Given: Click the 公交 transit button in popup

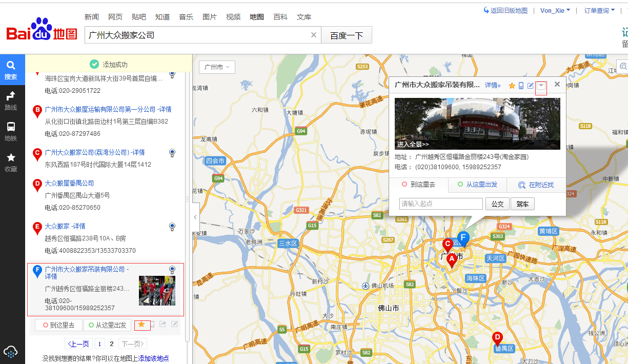Looking at the screenshot, I should click(x=497, y=204).
